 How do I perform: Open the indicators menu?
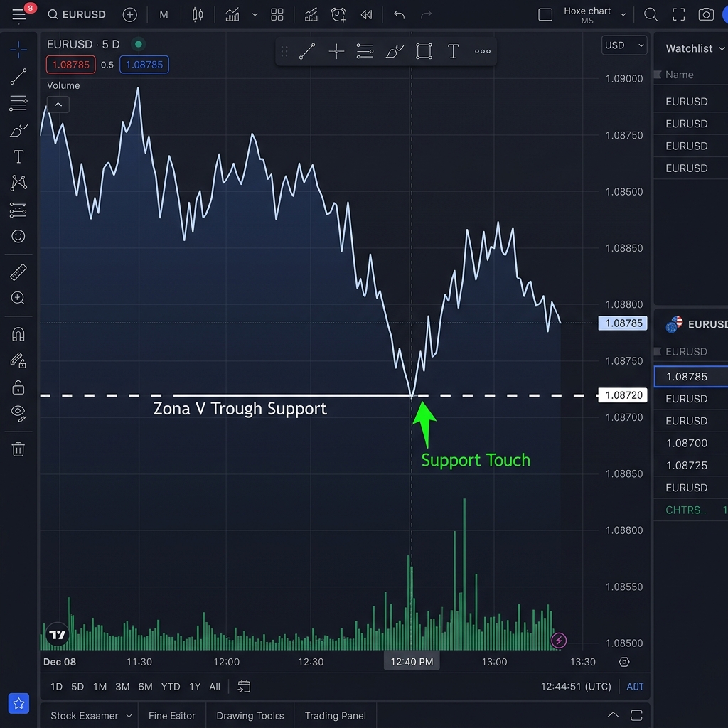tap(232, 15)
